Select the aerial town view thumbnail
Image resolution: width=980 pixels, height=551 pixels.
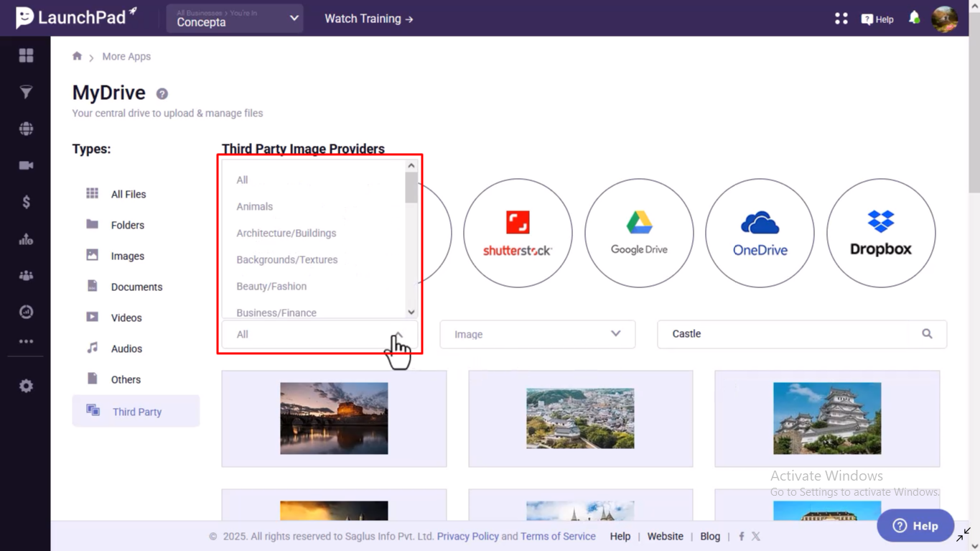click(581, 419)
